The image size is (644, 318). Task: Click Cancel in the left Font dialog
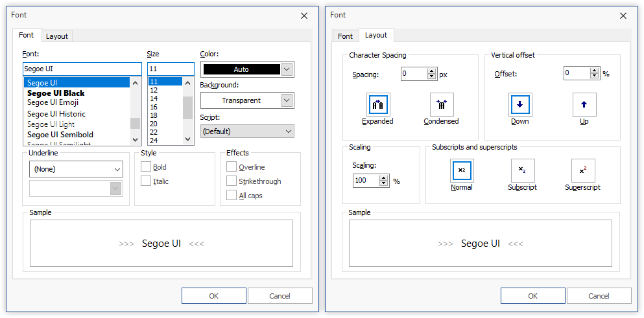coord(280,296)
